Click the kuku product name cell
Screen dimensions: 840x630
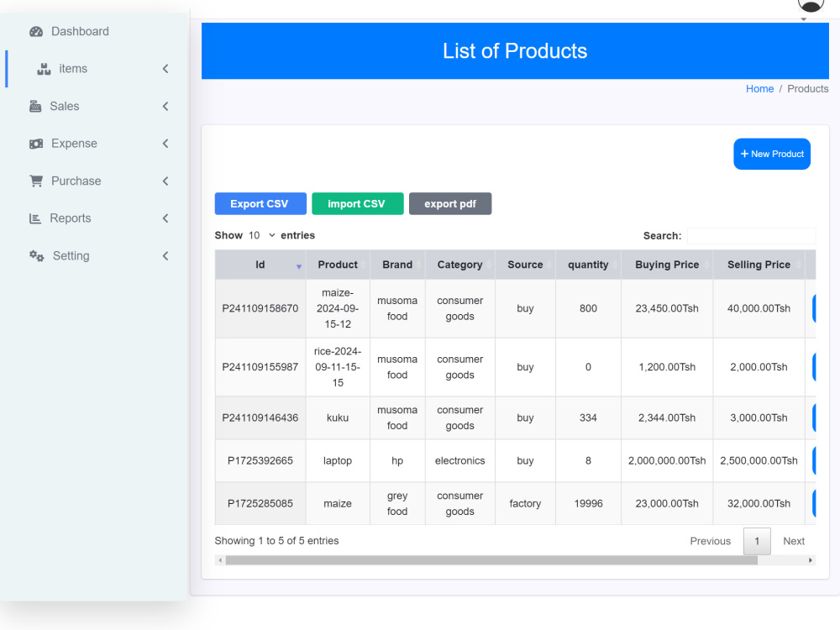[x=338, y=417]
